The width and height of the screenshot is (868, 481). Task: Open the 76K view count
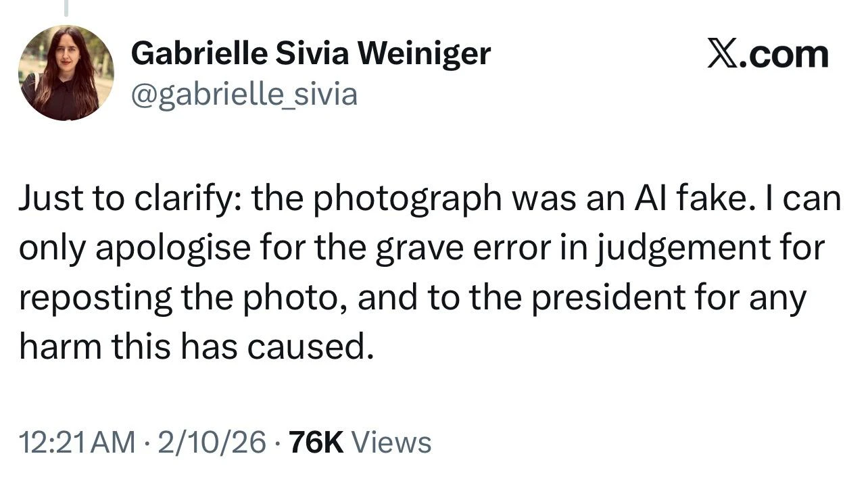pyautogui.click(x=316, y=442)
